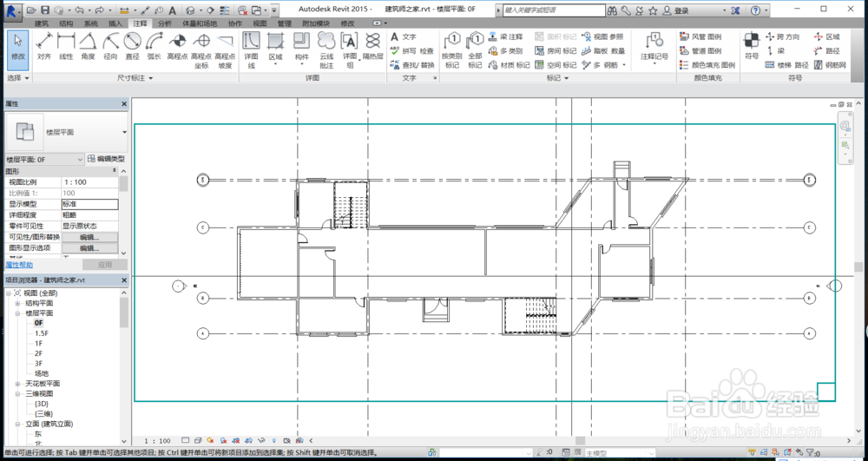Select the 隔热层 insulation tool

tap(372, 46)
